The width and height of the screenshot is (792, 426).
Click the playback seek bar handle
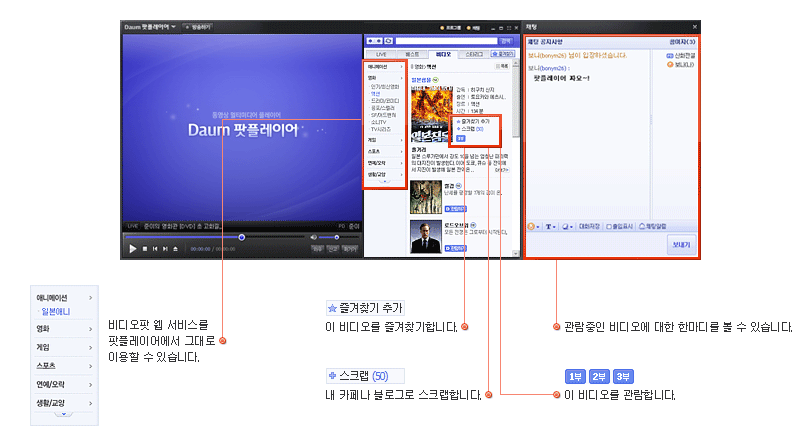tap(241, 237)
